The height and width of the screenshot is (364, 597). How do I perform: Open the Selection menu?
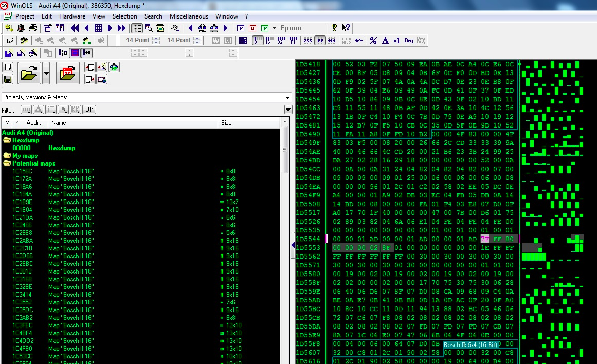click(125, 16)
